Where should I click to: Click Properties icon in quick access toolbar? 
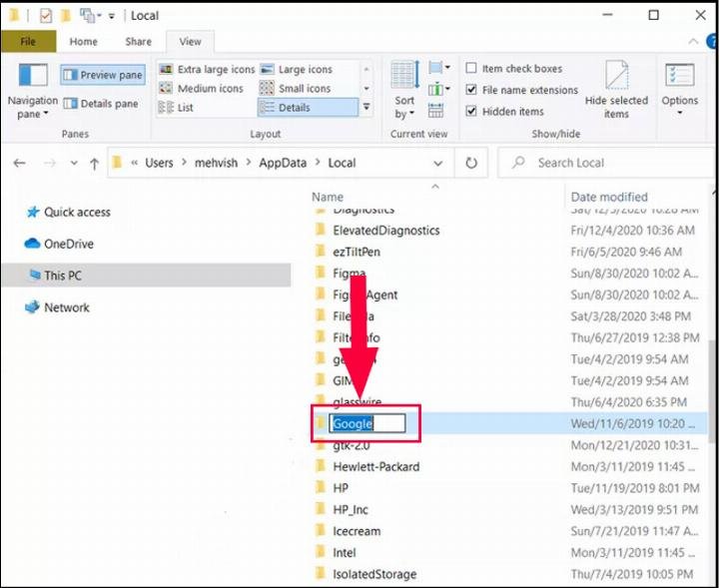coord(45,16)
